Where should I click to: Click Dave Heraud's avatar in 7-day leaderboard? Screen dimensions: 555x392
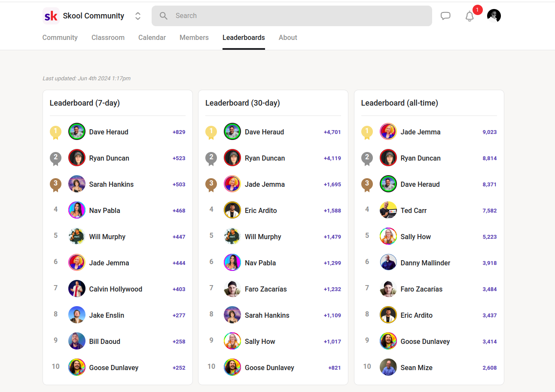pos(77,132)
